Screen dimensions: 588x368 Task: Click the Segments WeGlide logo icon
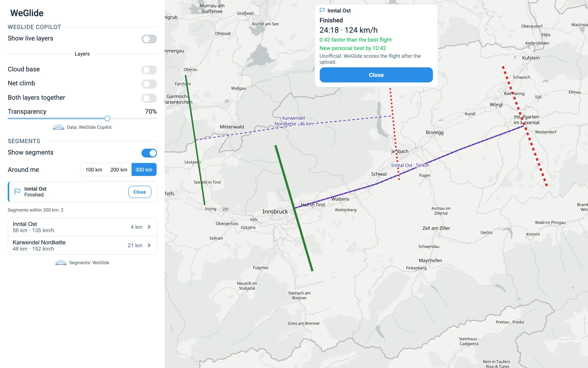point(61,263)
